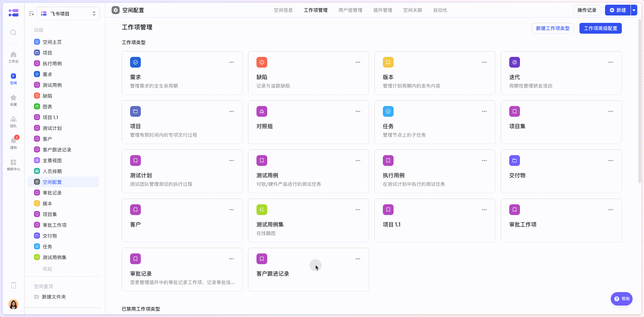
Task: Open the search icon in left rail
Action: coord(13,33)
